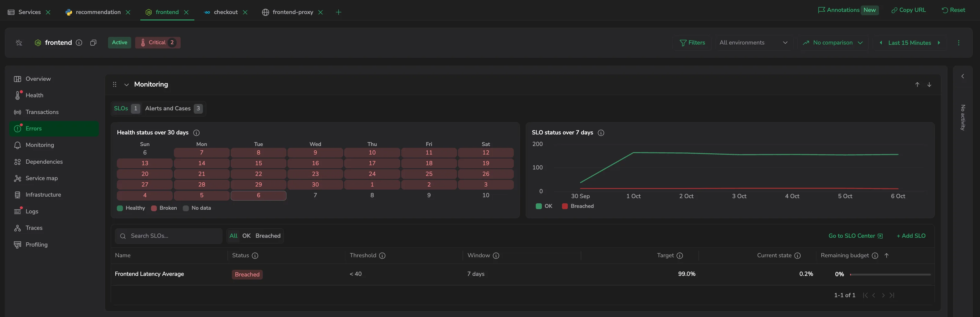Switch to Alerts and Cases tab
This screenshot has width=980, height=317.
click(174, 109)
